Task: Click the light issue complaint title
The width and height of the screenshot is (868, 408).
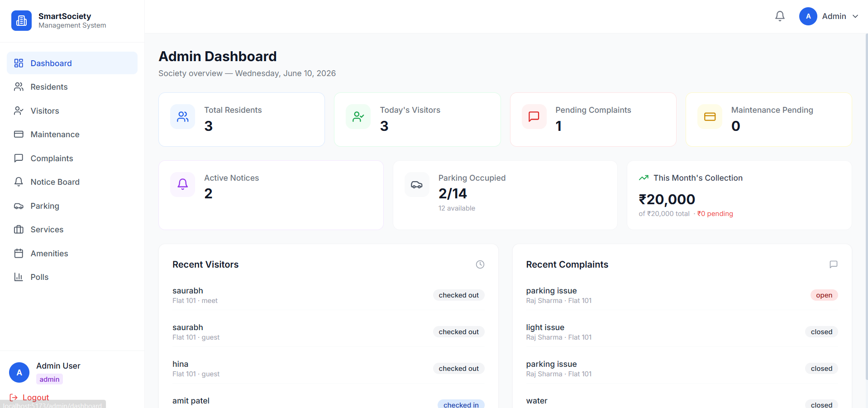Action: [x=545, y=327]
